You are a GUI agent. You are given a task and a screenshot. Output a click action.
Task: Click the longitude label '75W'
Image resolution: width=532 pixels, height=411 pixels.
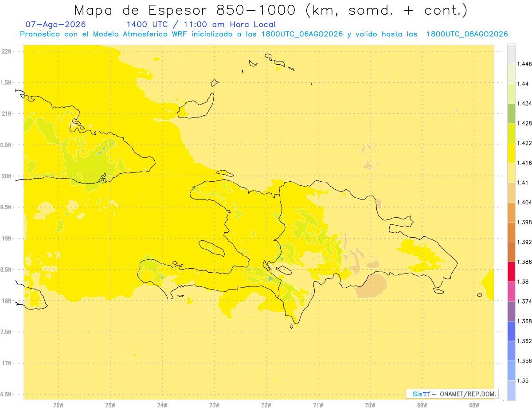tap(110, 405)
